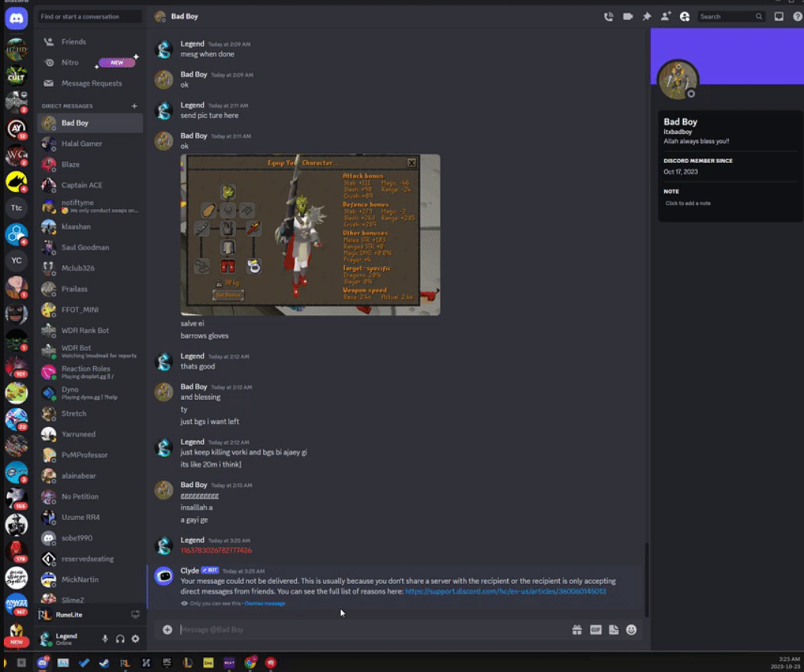804x672 pixels.
Task: Open the CULT server icon
Action: pos(17,75)
